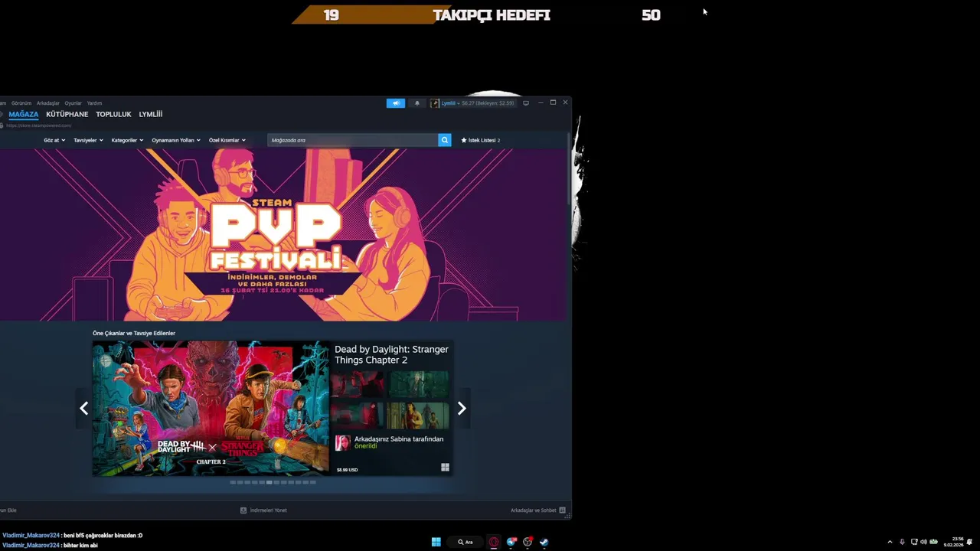Click the taskbar app with red notification badge
This screenshot has width=980, height=551.
tap(511, 542)
